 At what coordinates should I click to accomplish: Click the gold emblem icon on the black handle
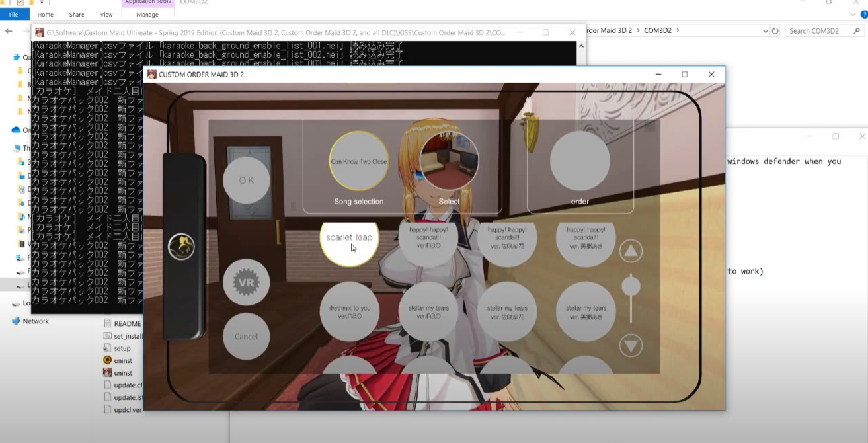[x=181, y=247]
